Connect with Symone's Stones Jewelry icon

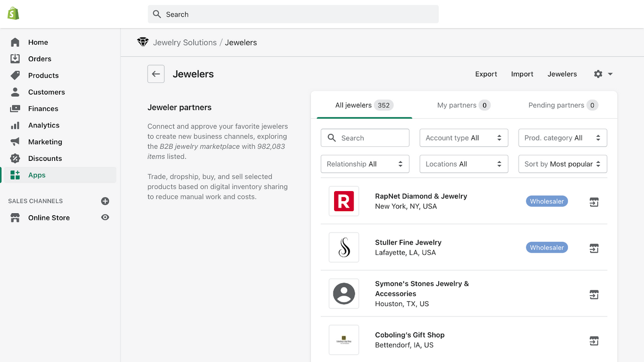click(594, 295)
